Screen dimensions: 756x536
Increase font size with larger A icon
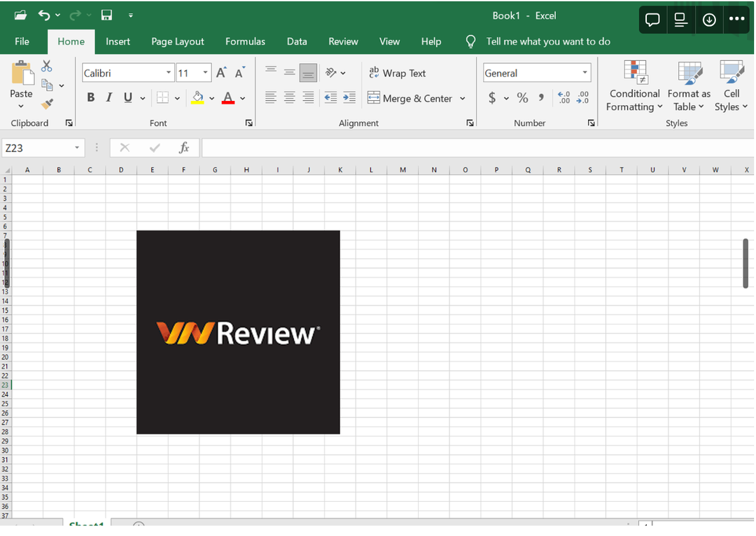(221, 73)
